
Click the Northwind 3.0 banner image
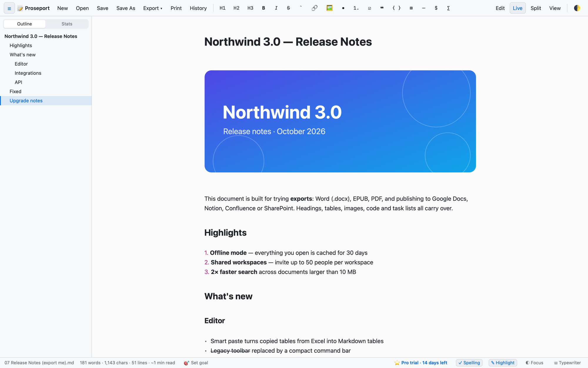point(340,121)
